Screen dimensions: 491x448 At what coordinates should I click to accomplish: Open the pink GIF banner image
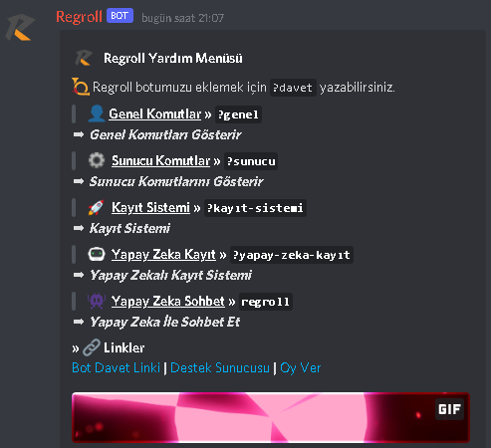pos(271,417)
